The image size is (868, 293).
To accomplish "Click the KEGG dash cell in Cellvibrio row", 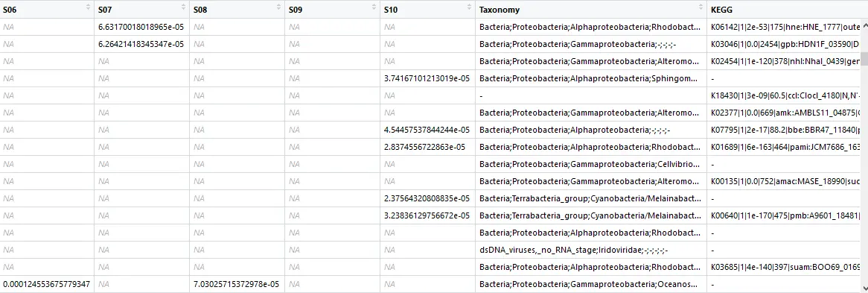I will point(785,164).
